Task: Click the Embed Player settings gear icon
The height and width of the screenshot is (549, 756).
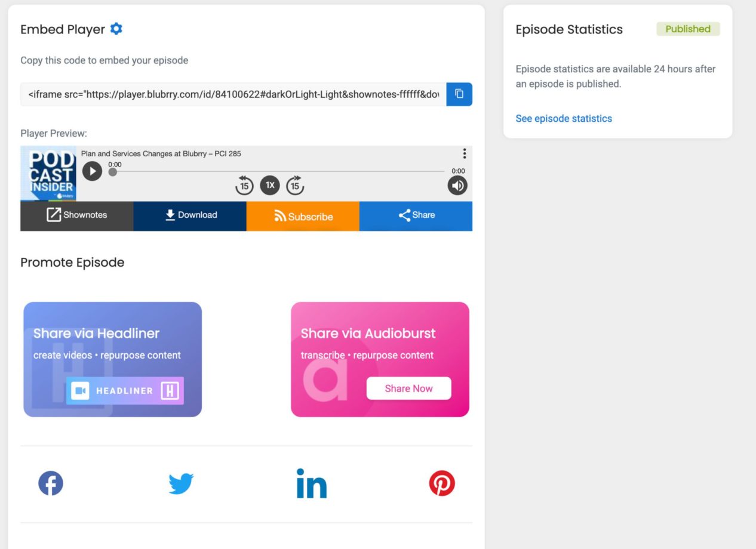Action: click(117, 28)
